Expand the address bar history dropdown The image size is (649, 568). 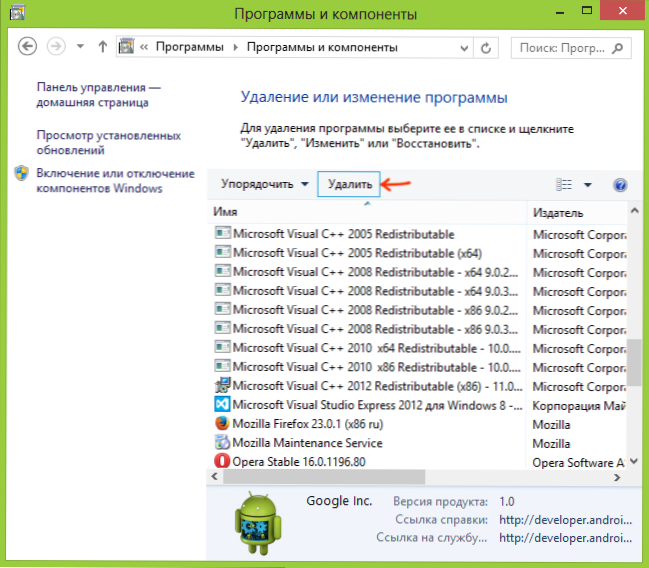click(464, 48)
